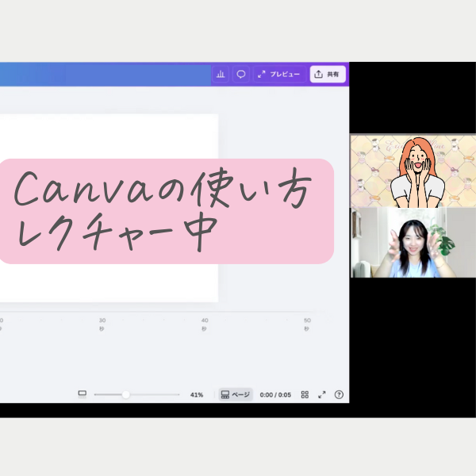Select the presenter webcam video tile
The width and height of the screenshot is (476, 476).
413,242
